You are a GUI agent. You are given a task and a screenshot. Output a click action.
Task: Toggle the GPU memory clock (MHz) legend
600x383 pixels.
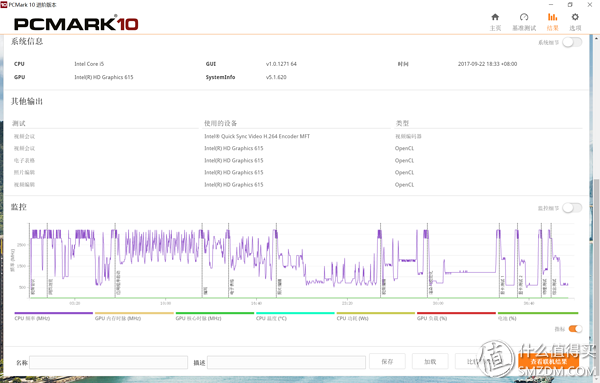point(134,316)
